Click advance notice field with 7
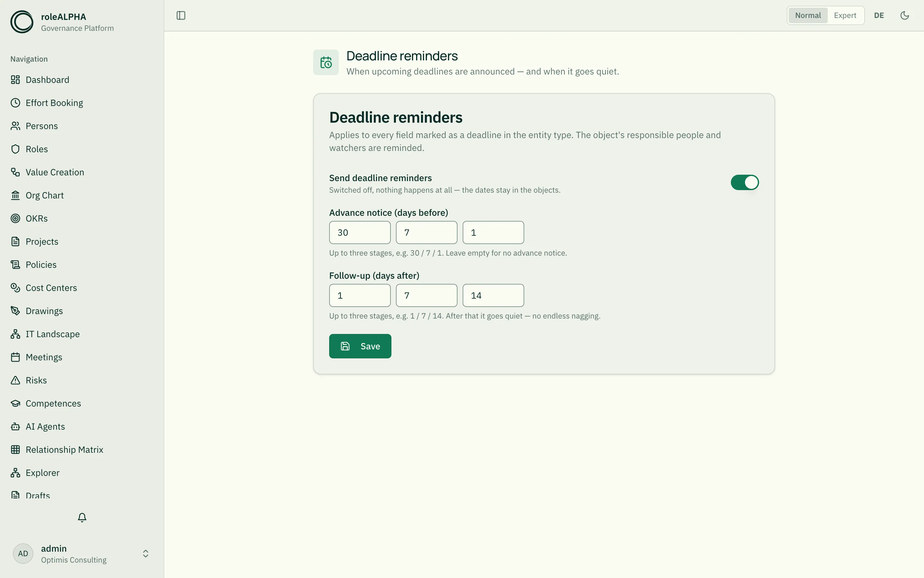 click(426, 232)
